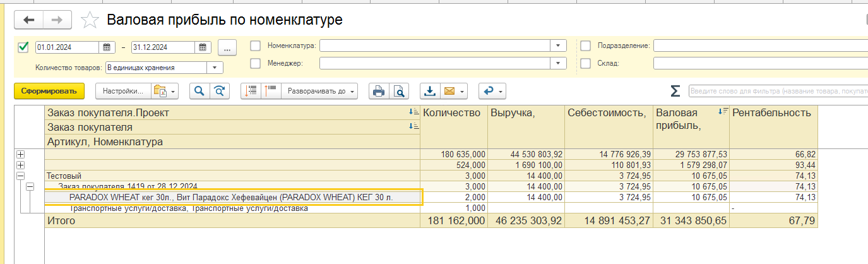Click total gross profit 31 343 850,65
868x264 pixels.
[x=691, y=221]
